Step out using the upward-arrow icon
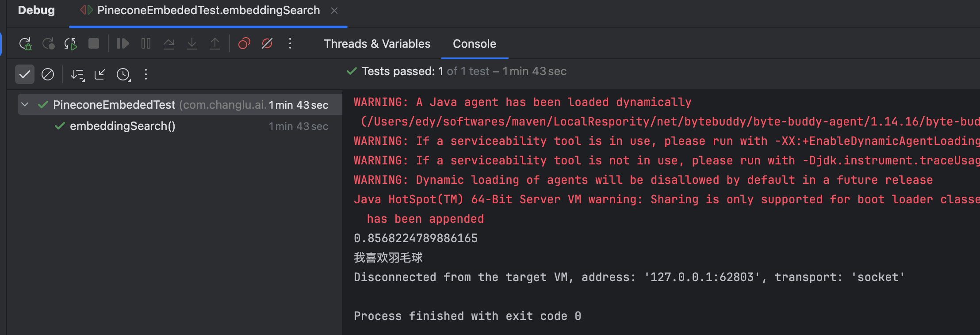 coord(215,43)
